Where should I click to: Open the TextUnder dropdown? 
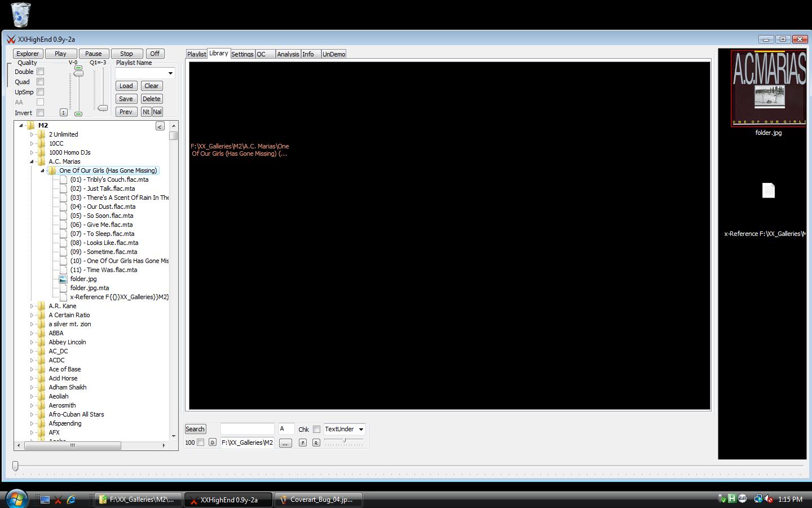click(x=361, y=430)
